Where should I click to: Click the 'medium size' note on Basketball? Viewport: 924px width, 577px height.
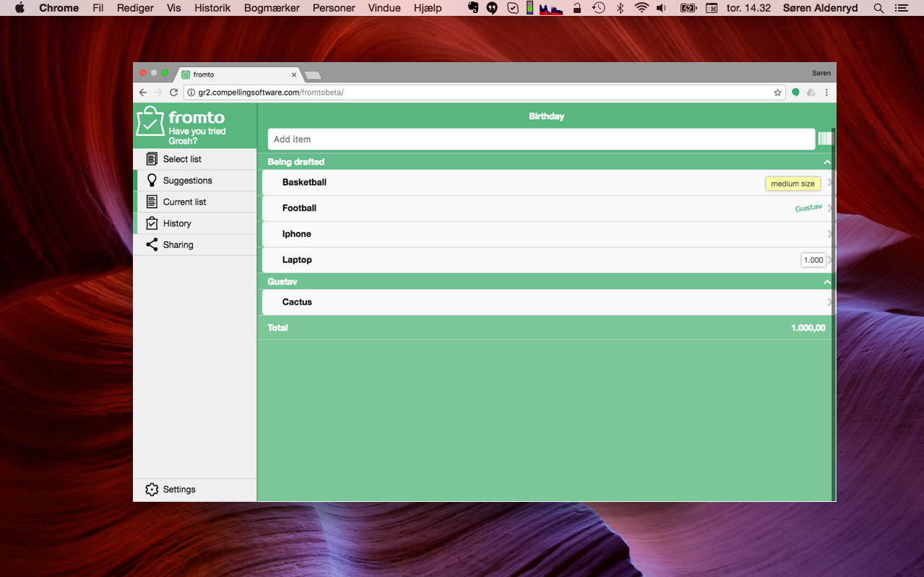point(793,183)
